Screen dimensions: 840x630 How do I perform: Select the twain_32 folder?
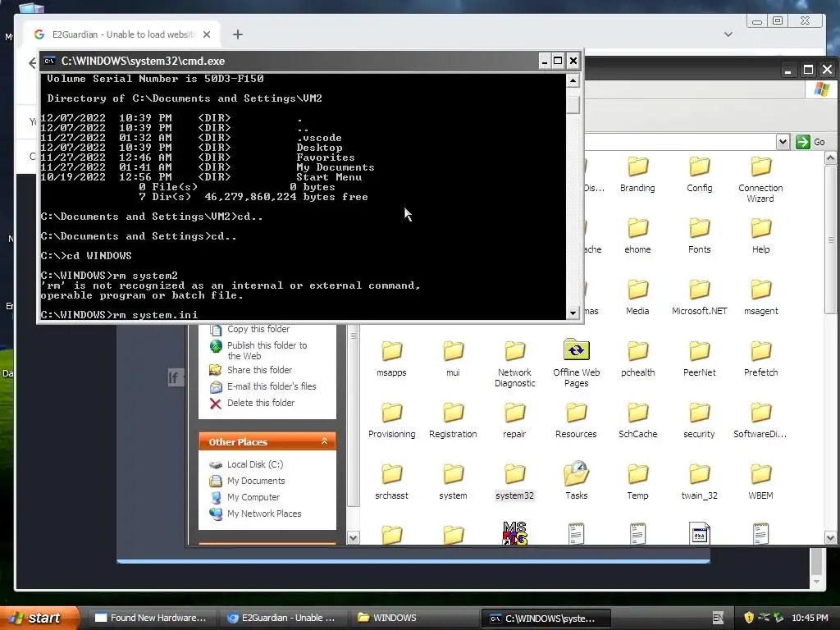[699, 482]
